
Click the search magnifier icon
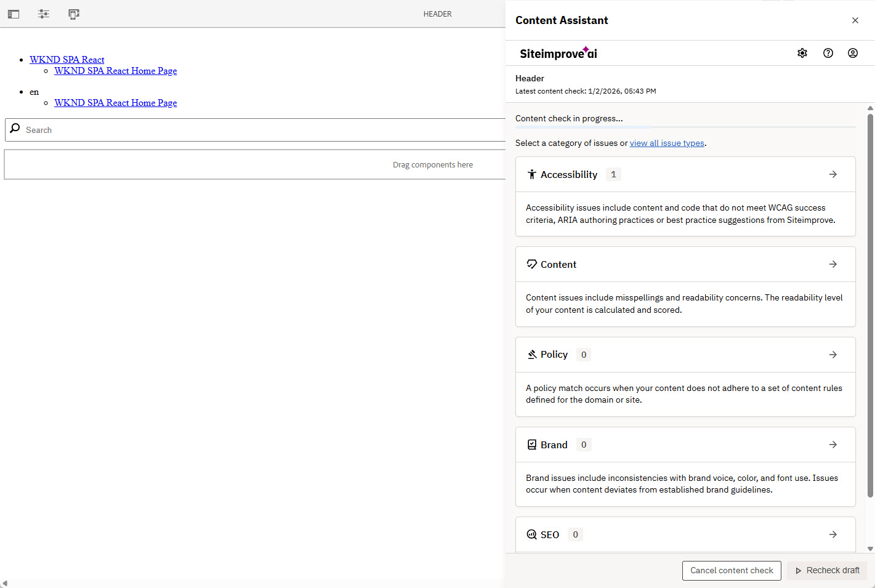(x=15, y=129)
